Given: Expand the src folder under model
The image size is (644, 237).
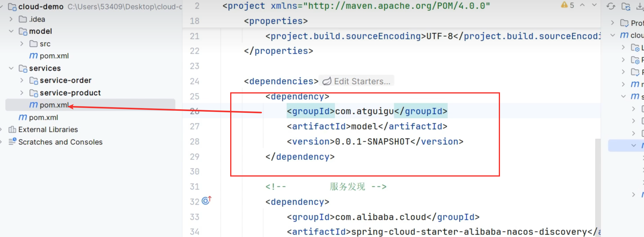Looking at the screenshot, I should (22, 44).
